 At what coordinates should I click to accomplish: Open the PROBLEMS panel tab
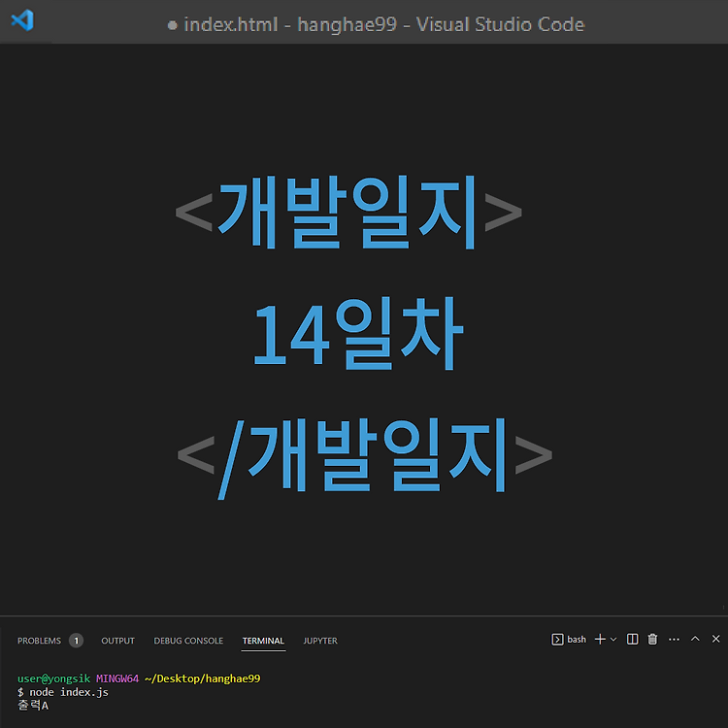[x=39, y=641]
